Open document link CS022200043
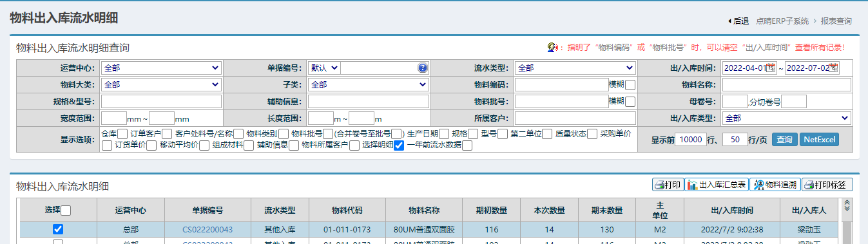868x244 pixels. pyautogui.click(x=207, y=229)
